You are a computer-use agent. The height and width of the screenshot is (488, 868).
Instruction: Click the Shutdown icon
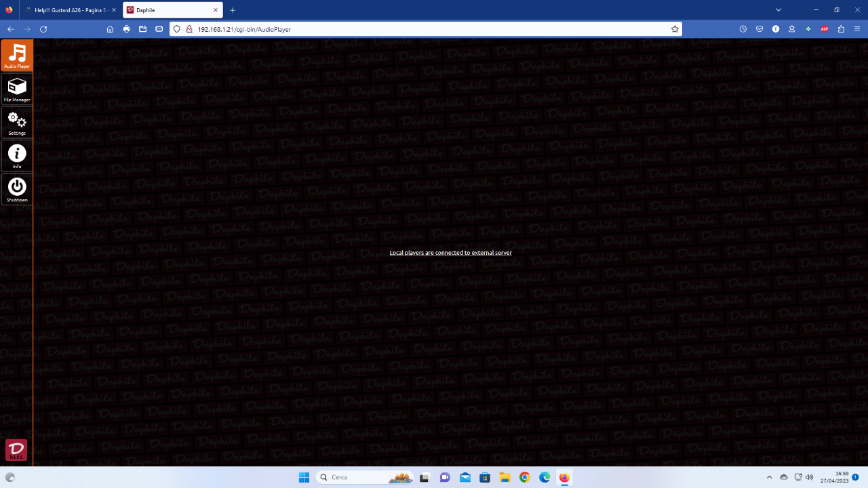point(17,189)
